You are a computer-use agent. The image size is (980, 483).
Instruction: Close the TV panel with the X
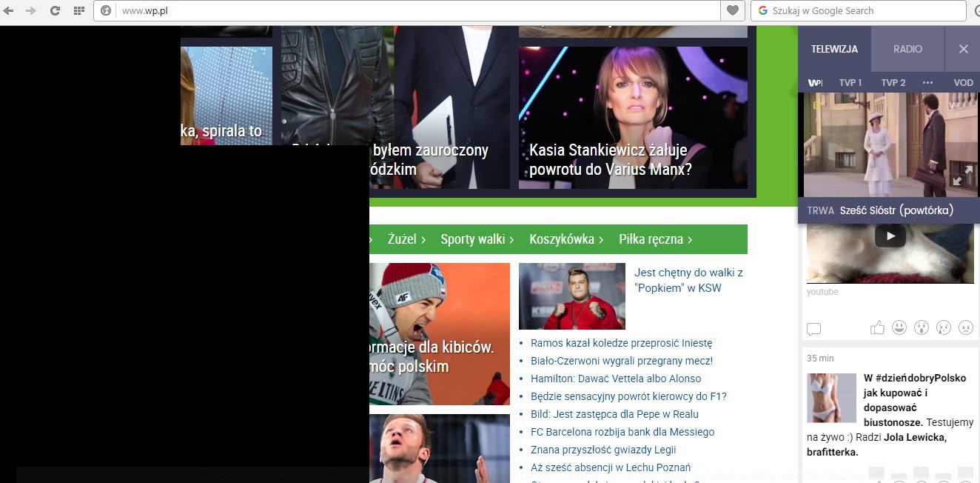963,49
